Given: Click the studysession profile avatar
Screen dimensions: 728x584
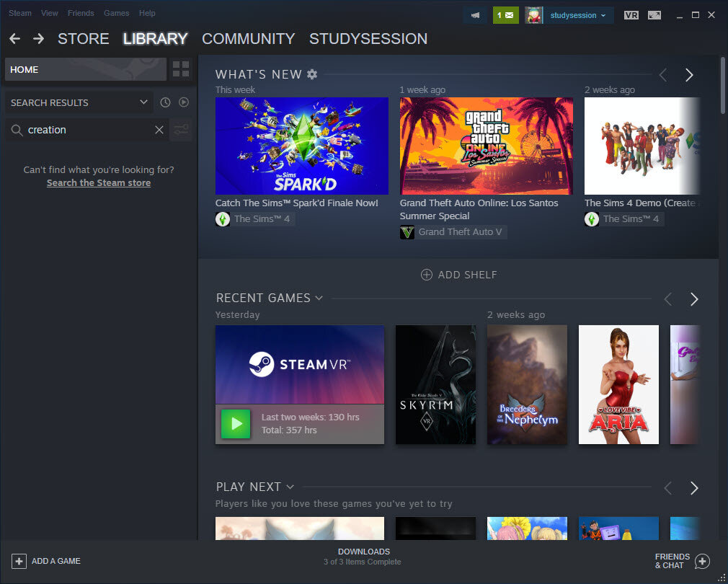Looking at the screenshot, I should 533,15.
